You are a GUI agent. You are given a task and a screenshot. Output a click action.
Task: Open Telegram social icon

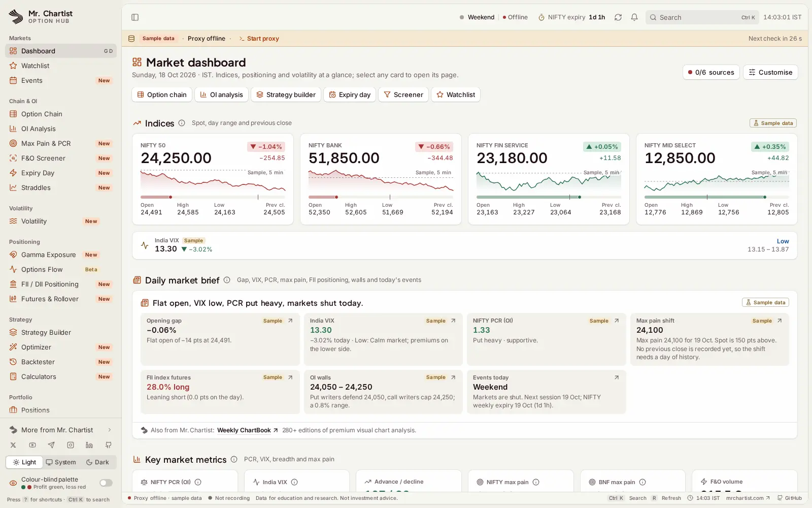(x=51, y=445)
